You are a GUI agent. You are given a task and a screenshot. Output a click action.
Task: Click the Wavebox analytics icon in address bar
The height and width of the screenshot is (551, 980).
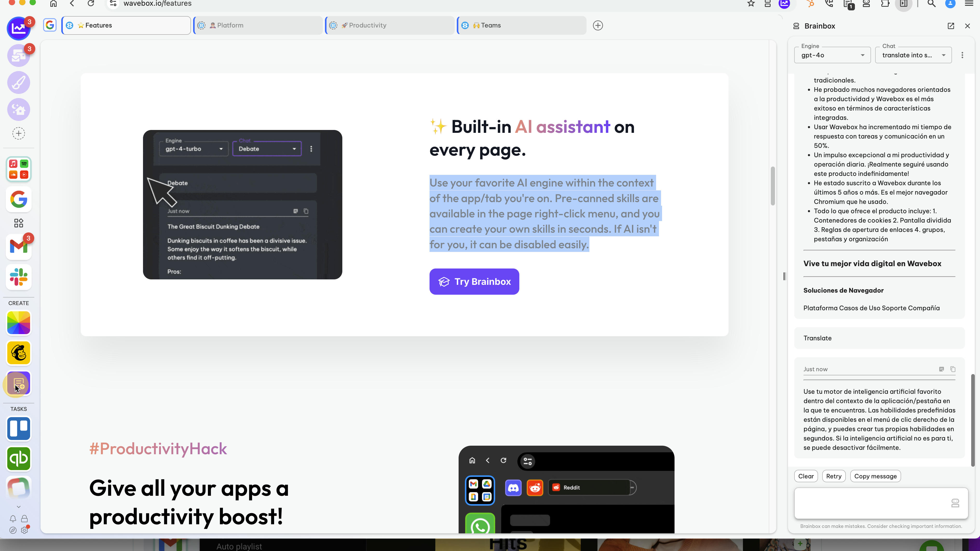coord(785,3)
